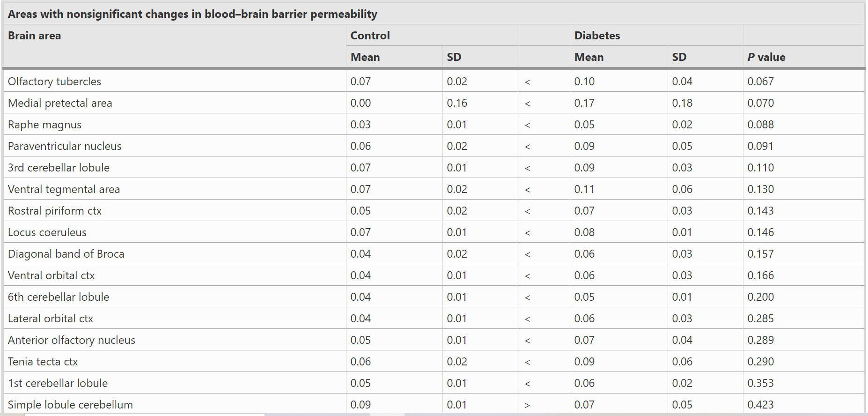
Task: Click the greater-than sign in Simple lobule row
Action: tap(528, 405)
